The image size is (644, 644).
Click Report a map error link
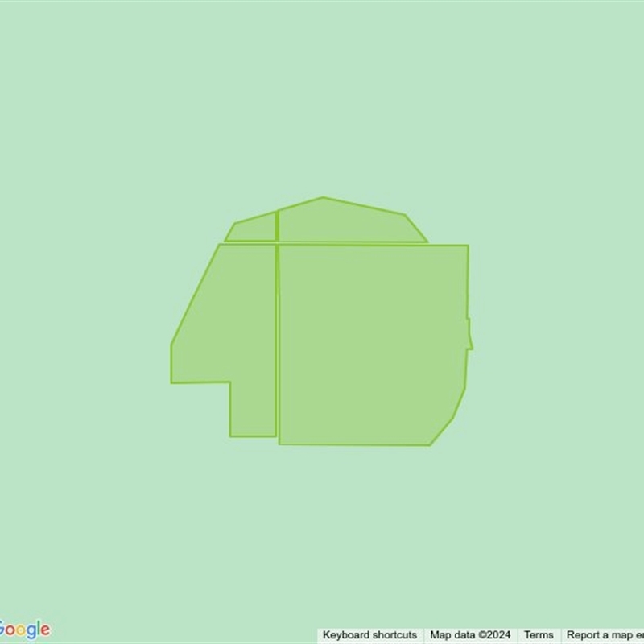click(605, 635)
